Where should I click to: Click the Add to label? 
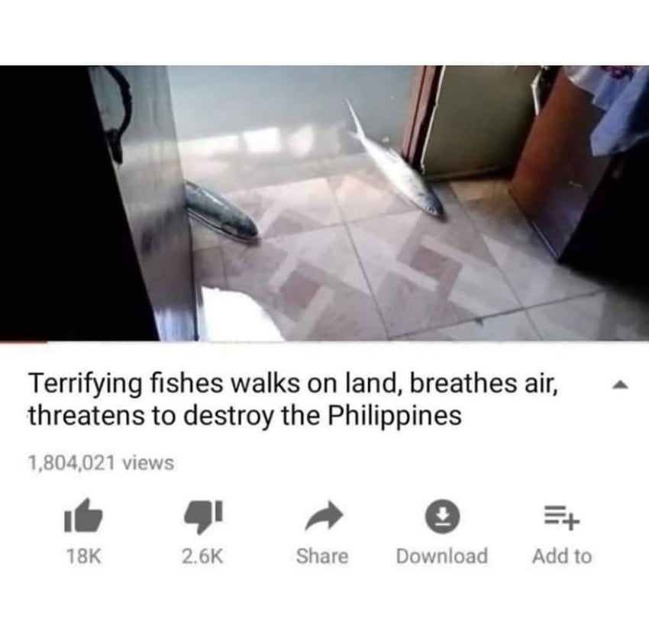[x=562, y=556]
